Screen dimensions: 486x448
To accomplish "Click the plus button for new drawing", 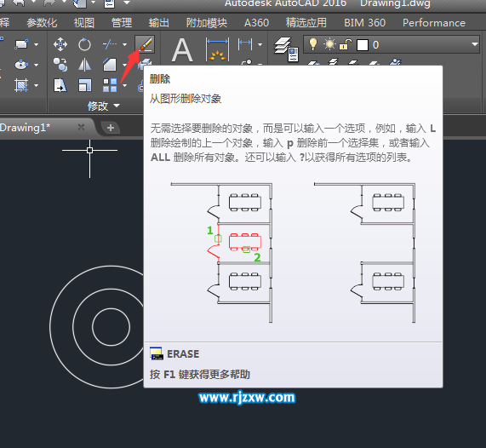I will tap(111, 128).
